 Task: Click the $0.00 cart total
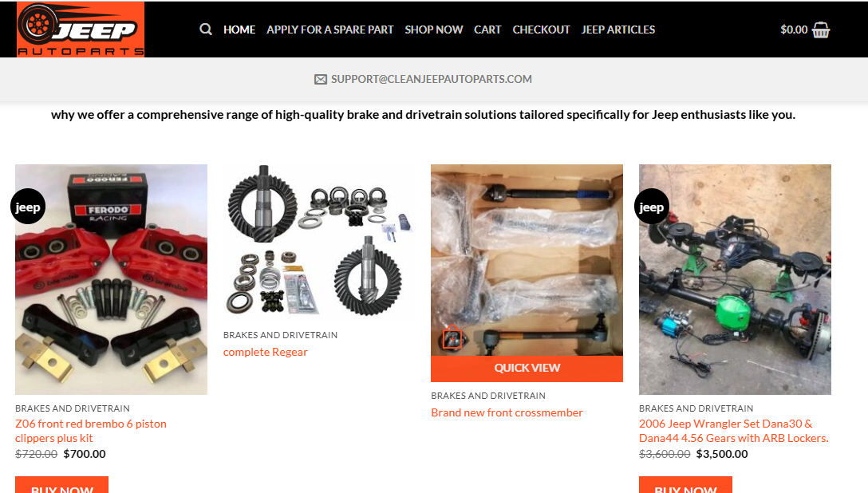[794, 30]
